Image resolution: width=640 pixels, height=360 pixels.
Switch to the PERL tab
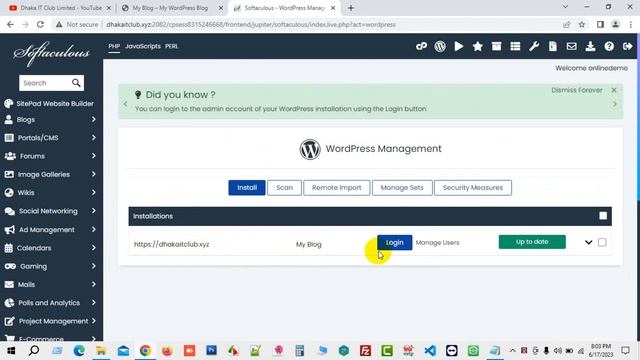click(x=171, y=46)
